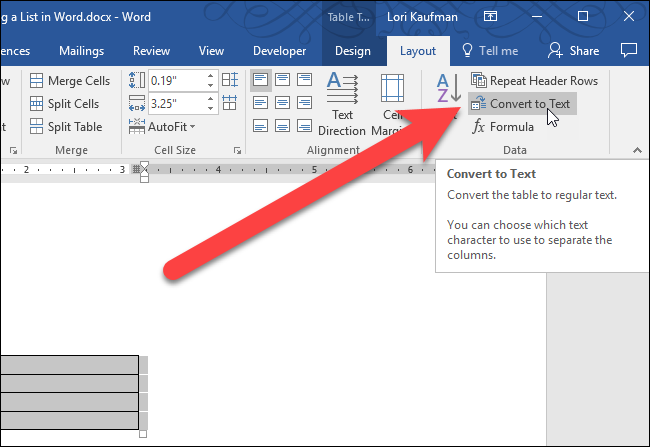Open the AutoFit dropdown
The width and height of the screenshot is (650, 447).
172,127
